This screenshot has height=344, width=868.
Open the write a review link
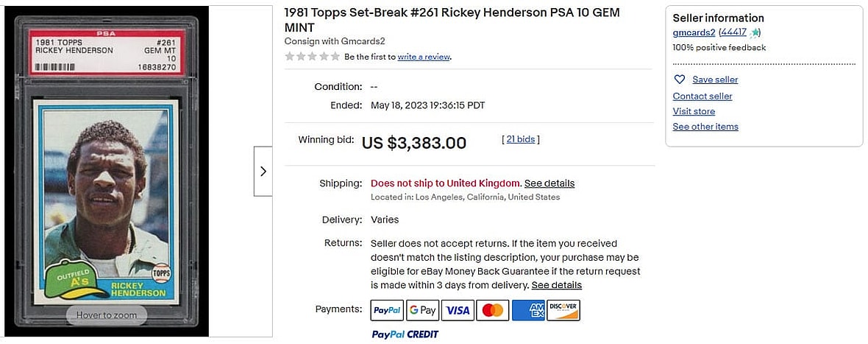(x=424, y=57)
